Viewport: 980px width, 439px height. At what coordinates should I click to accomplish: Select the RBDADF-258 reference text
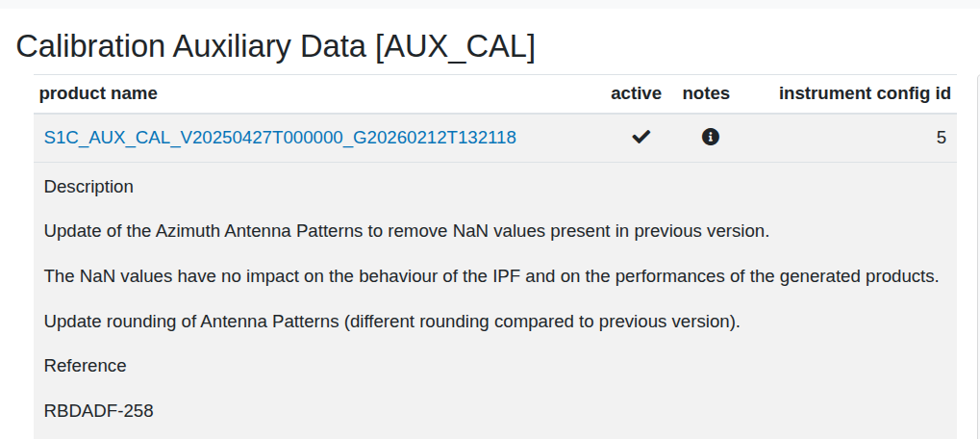pyautogui.click(x=98, y=411)
